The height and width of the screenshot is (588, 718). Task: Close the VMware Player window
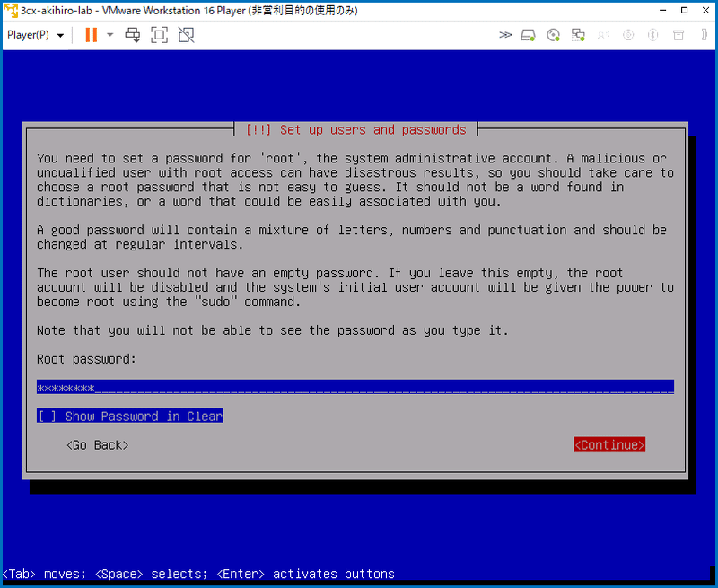click(x=705, y=11)
